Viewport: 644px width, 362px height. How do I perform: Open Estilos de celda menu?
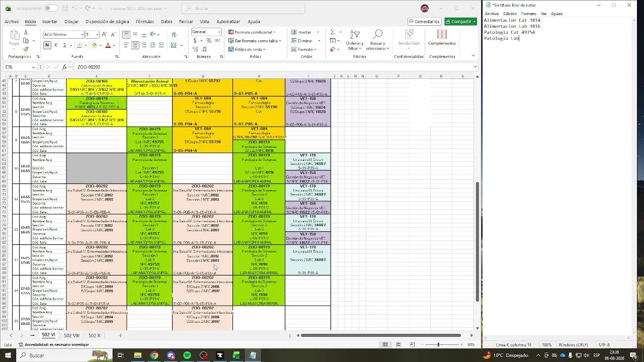[247, 49]
